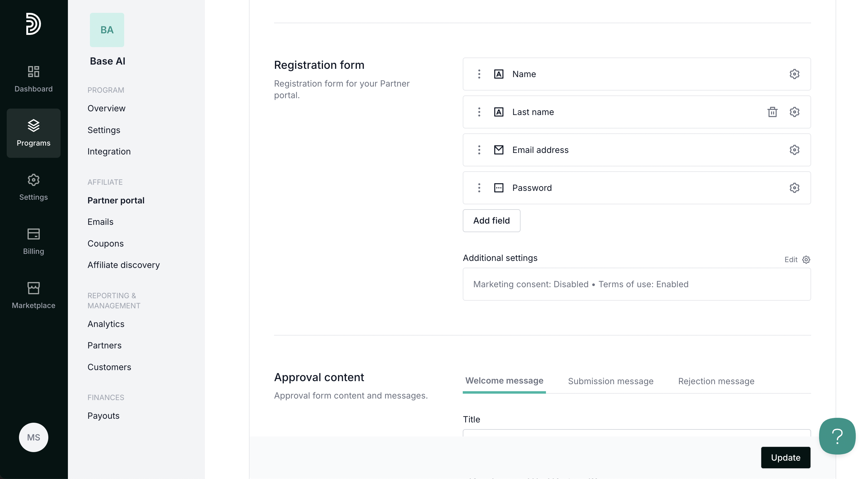Click the Billing card icon

33,234
